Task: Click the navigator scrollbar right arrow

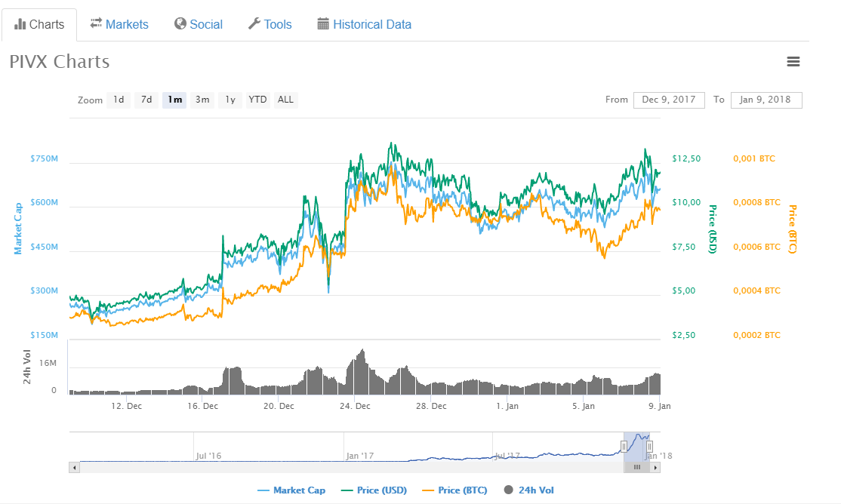Action: click(x=655, y=468)
